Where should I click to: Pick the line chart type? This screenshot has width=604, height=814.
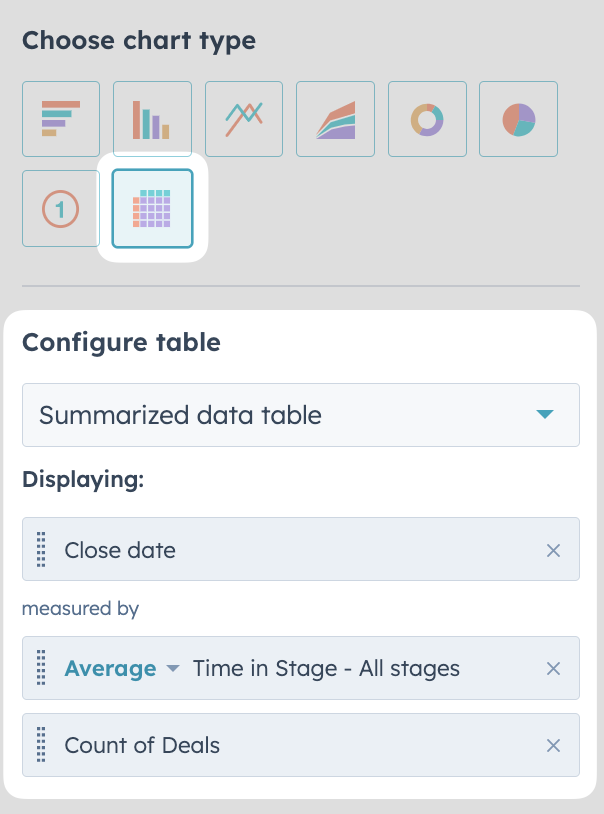click(244, 119)
